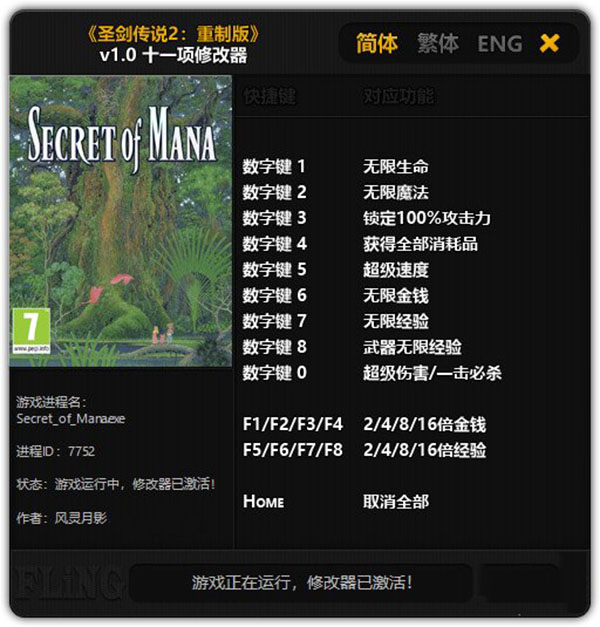Switch language to 简体
Image resolution: width=600 pixels, height=627 pixels.
coord(377,43)
